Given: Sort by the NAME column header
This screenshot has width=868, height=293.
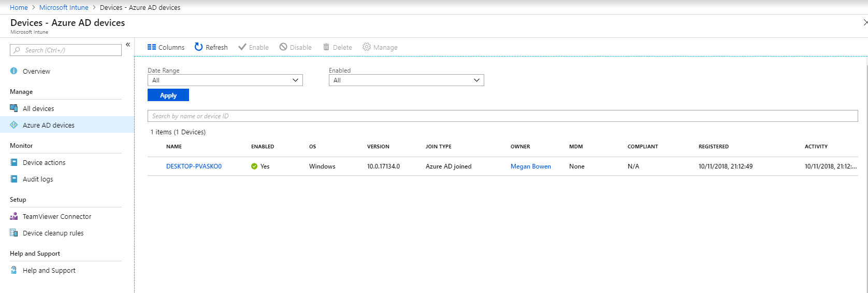Looking at the screenshot, I should coord(174,147).
